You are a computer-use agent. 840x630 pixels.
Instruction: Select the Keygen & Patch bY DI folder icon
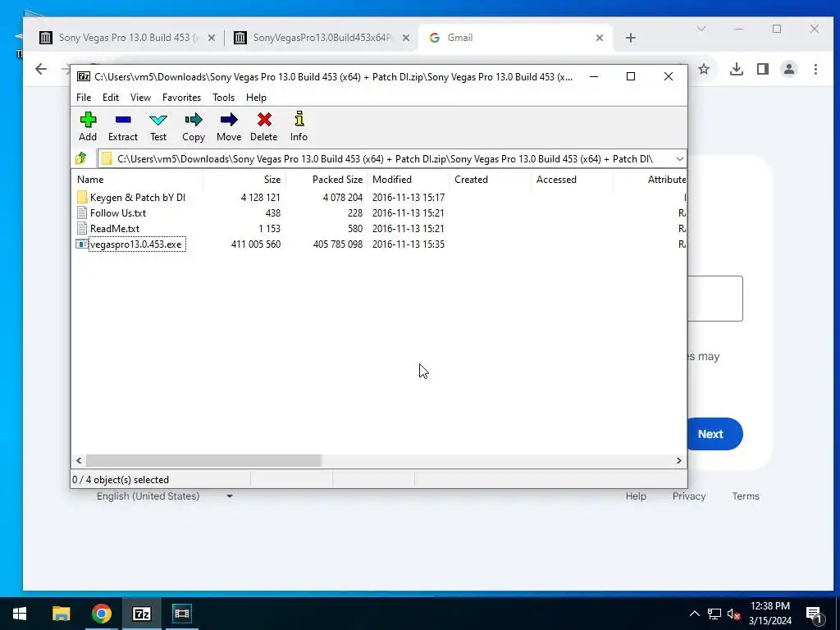(x=82, y=197)
